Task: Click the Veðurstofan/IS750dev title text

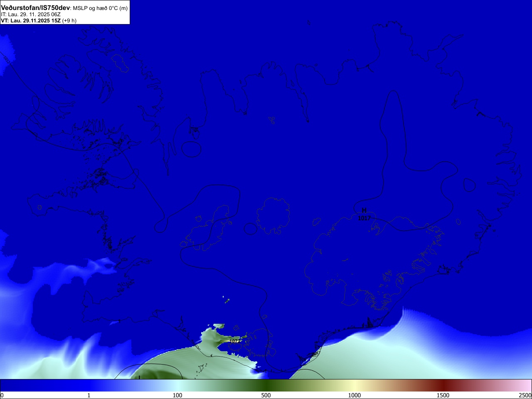Action: (x=35, y=8)
